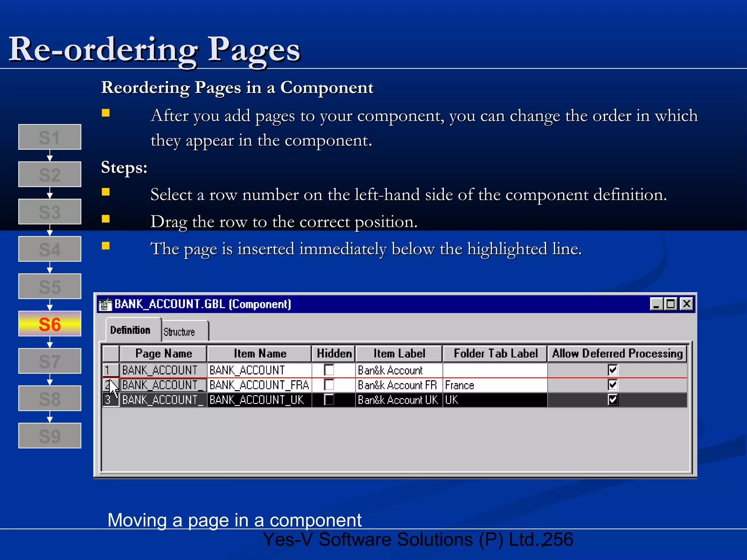Click the Hidden column header
The width and height of the screenshot is (747, 560).
(x=334, y=353)
